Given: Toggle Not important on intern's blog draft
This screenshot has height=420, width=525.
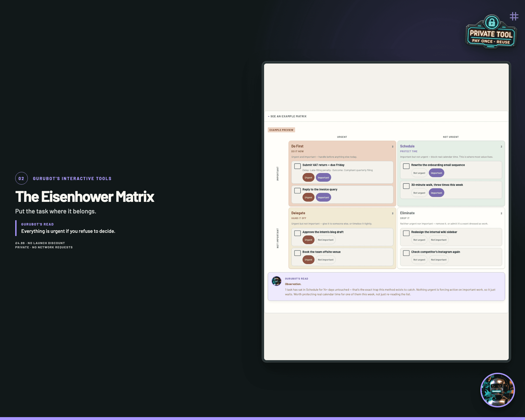Looking at the screenshot, I should [x=325, y=240].
